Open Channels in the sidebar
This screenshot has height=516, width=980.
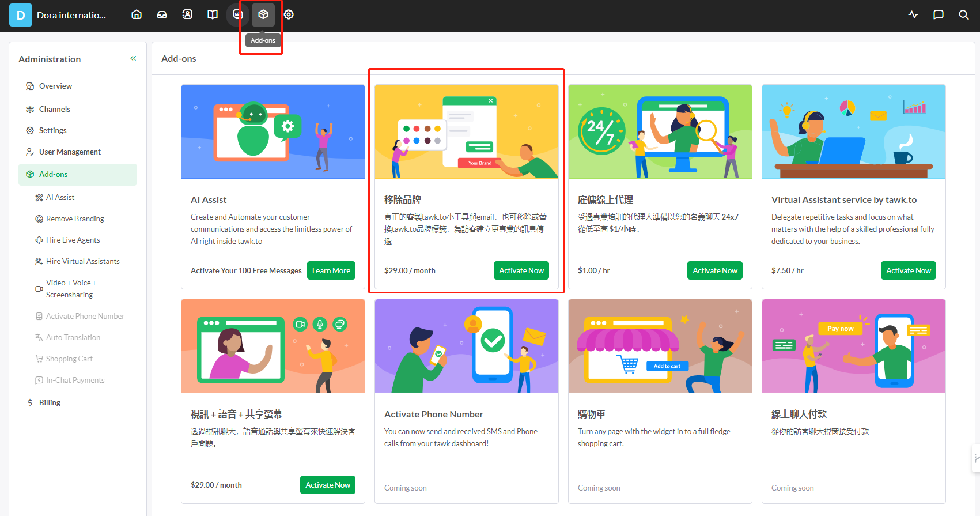tap(54, 109)
